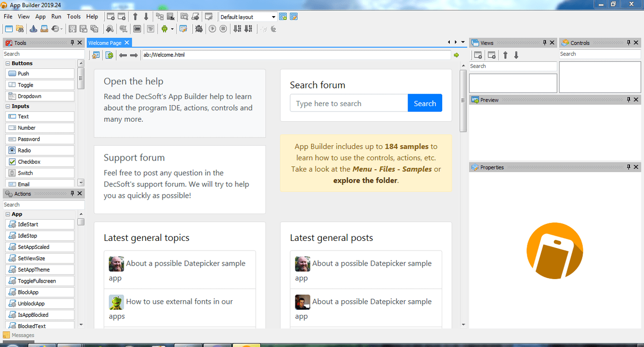This screenshot has width=644, height=347.
Task: Close the Welcome Page tab
Action: [x=127, y=43]
